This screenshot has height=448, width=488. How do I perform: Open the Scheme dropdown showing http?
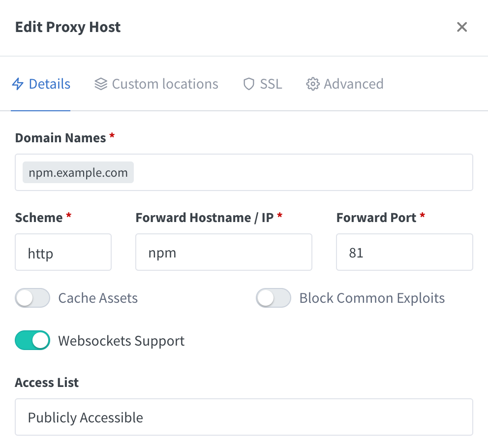63,252
